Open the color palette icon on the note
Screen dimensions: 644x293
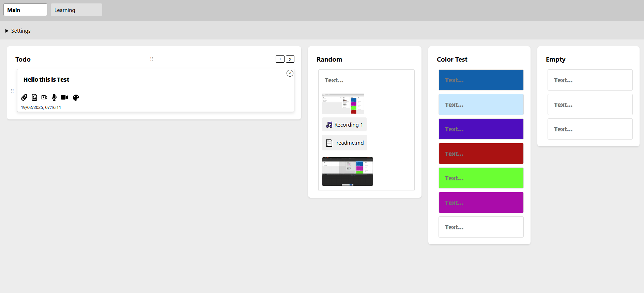(x=76, y=98)
